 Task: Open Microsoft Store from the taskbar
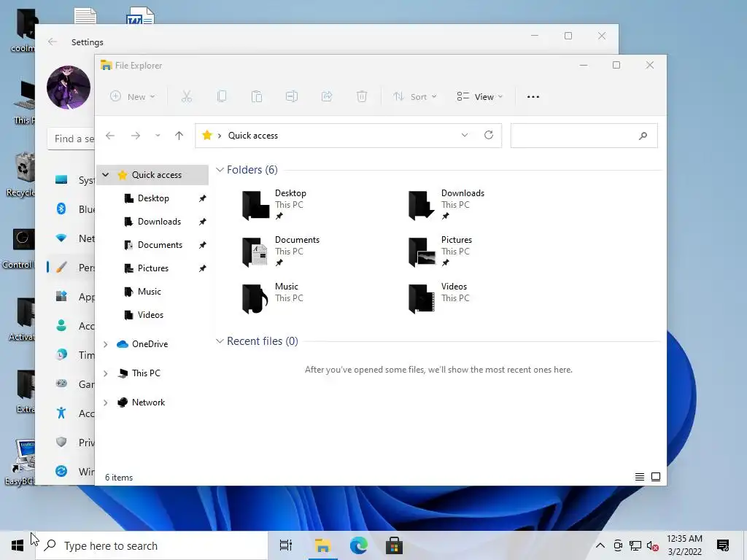[x=394, y=545]
